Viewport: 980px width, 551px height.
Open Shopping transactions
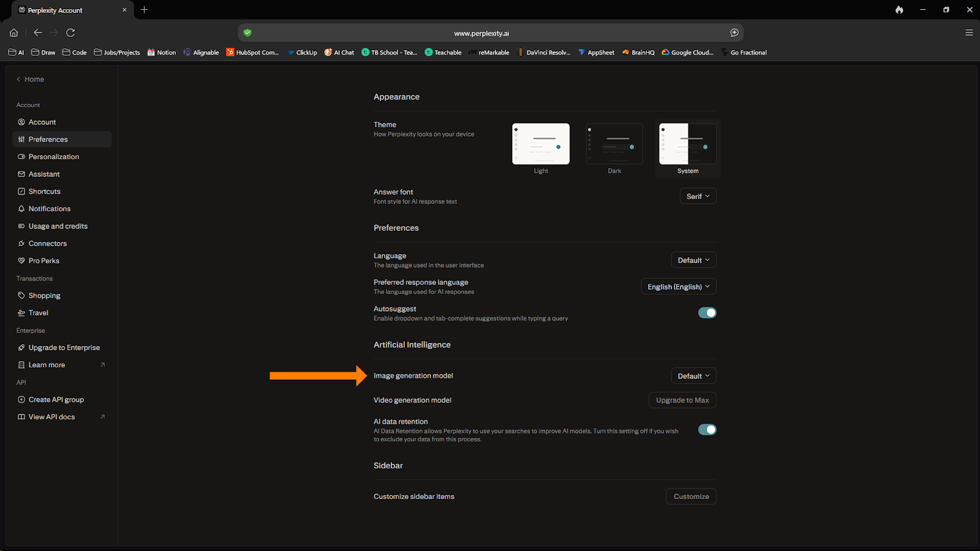click(43, 295)
